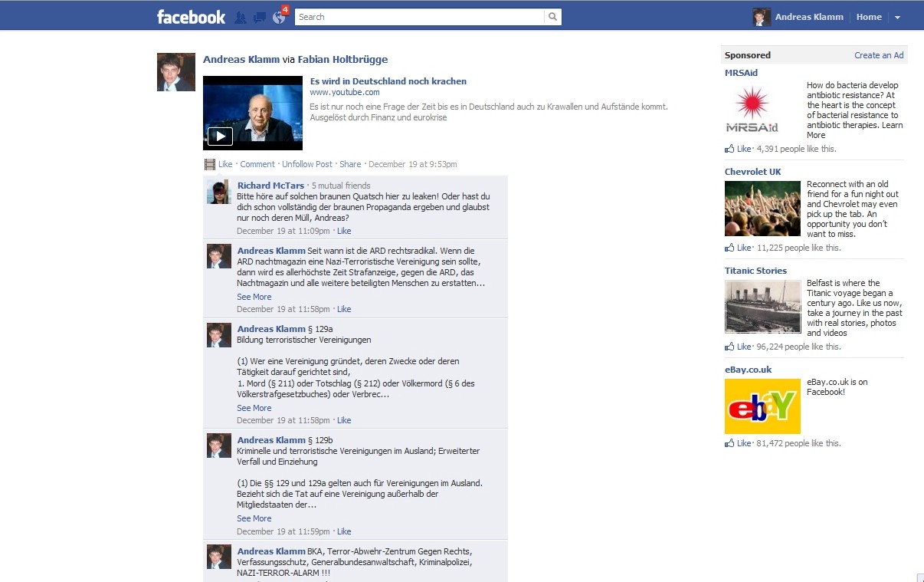924x582 pixels.
Task: Open notifications globe with red badge
Action: [279, 17]
